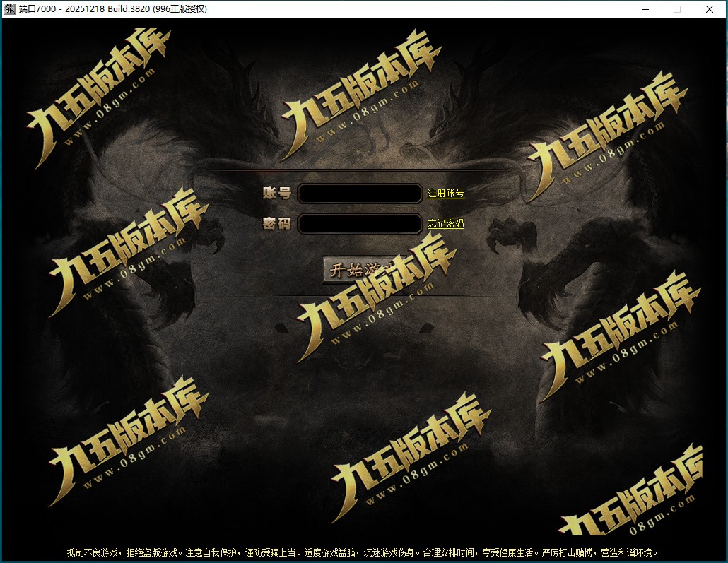The width and height of the screenshot is (728, 563).
Task: Click the app icon in title bar
Action: coord(10,8)
